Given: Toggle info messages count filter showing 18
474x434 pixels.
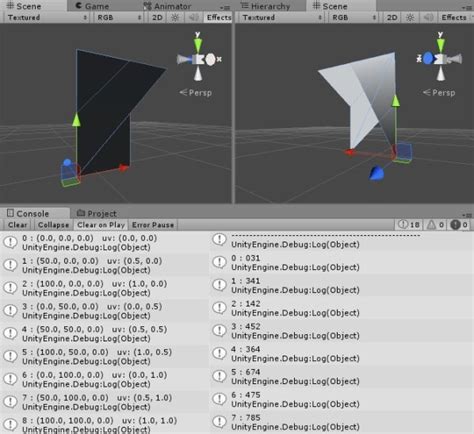Looking at the screenshot, I should [409, 225].
